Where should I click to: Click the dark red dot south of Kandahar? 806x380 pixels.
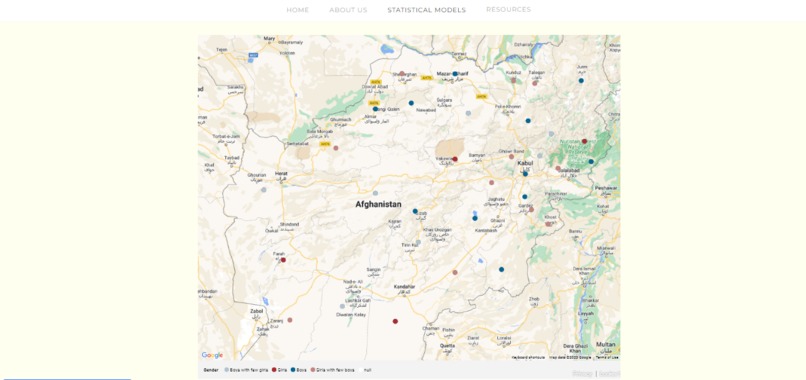395,321
